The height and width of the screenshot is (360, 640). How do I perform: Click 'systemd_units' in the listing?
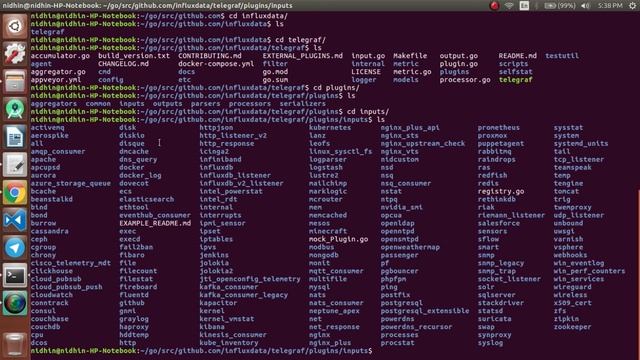click(581, 144)
